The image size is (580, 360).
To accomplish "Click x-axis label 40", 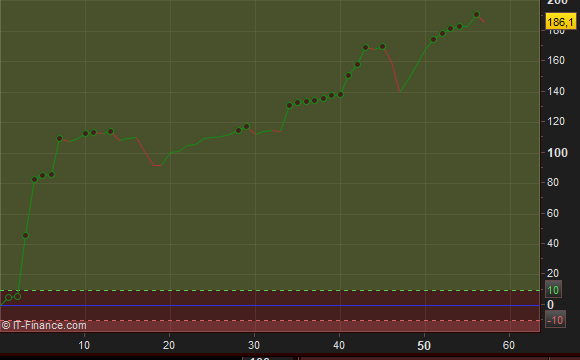I will pos(339,345).
